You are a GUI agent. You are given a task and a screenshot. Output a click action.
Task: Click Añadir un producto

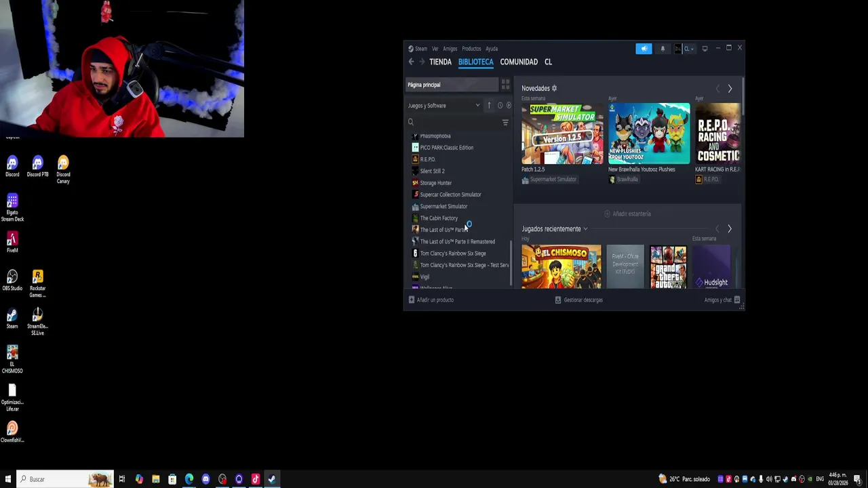[x=431, y=300]
